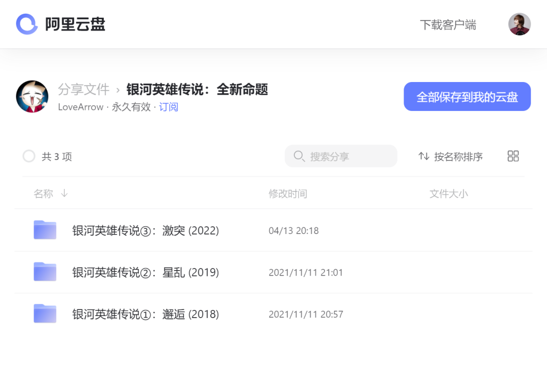
Task: Click the date 04/13 20:18
Action: click(293, 230)
